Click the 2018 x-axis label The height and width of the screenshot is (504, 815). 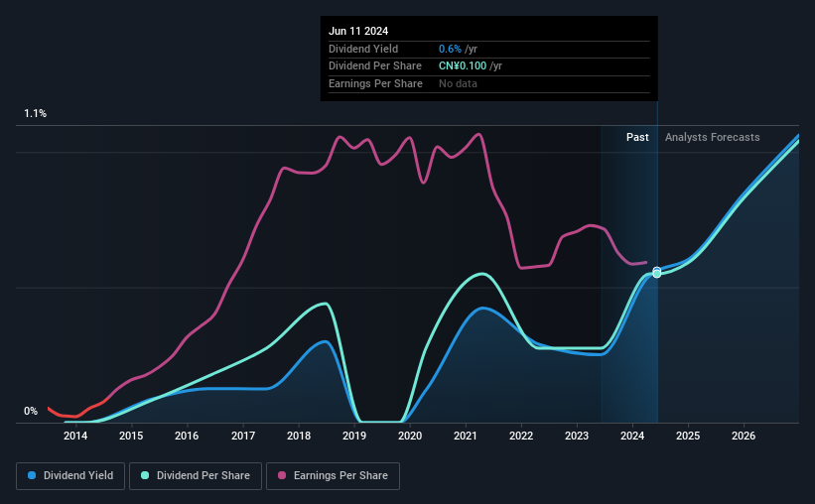[x=299, y=436]
